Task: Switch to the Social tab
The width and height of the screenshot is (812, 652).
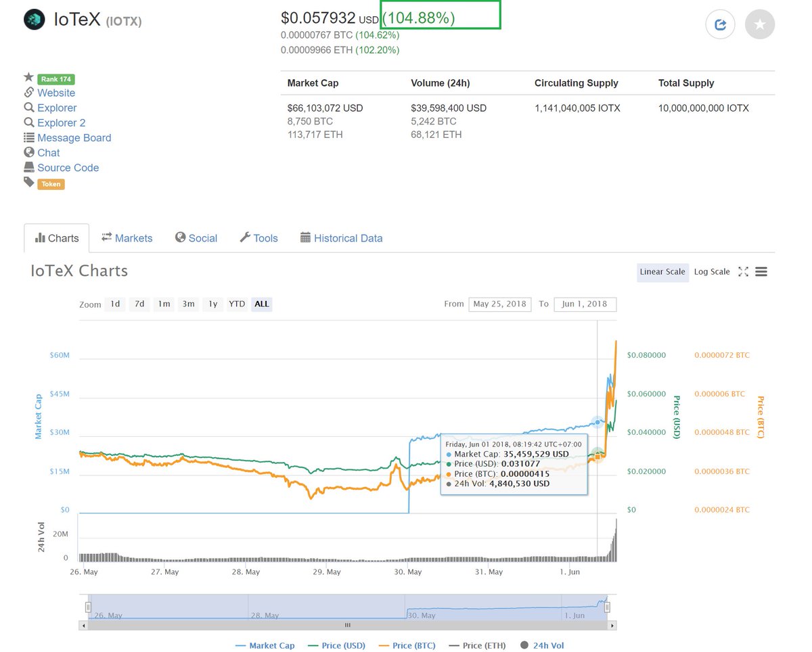Action: (196, 238)
